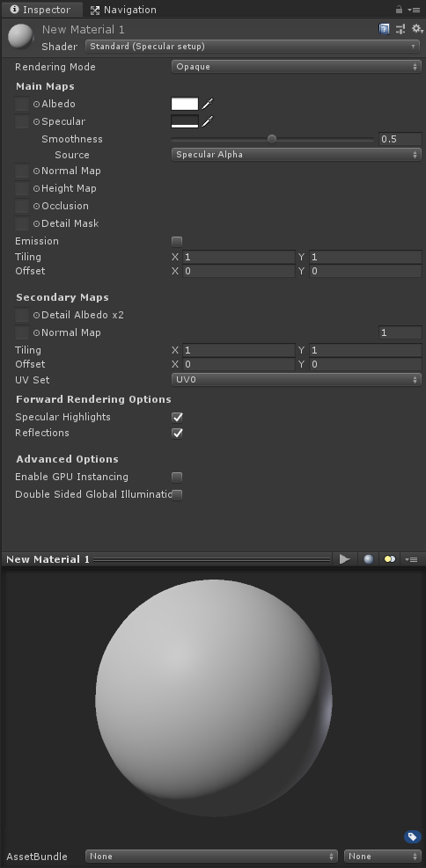Image resolution: width=426 pixels, height=868 pixels.
Task: Open the preset selector icon in header
Action: [x=400, y=29]
